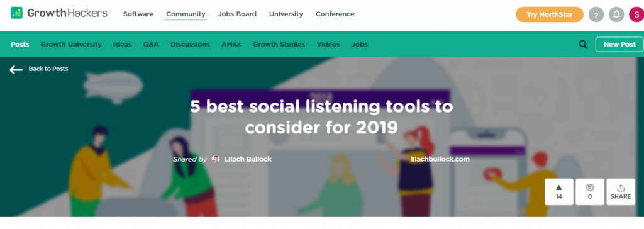Open the Jobs Board menu item

[x=237, y=14]
